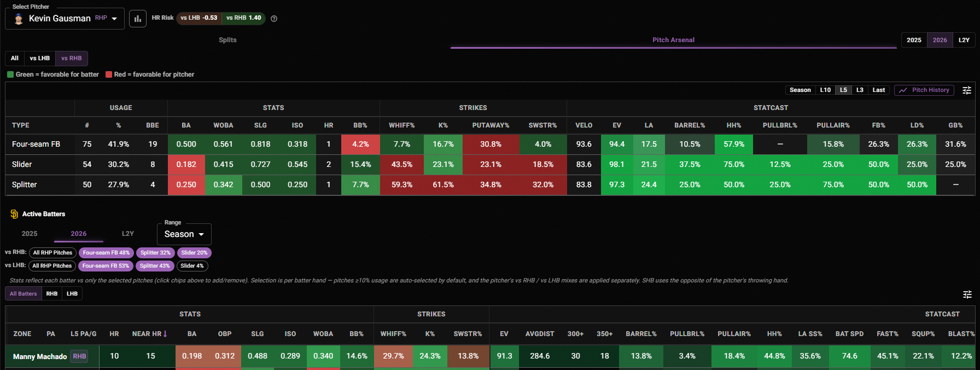Filter arsenal by All batters

[x=15, y=58]
